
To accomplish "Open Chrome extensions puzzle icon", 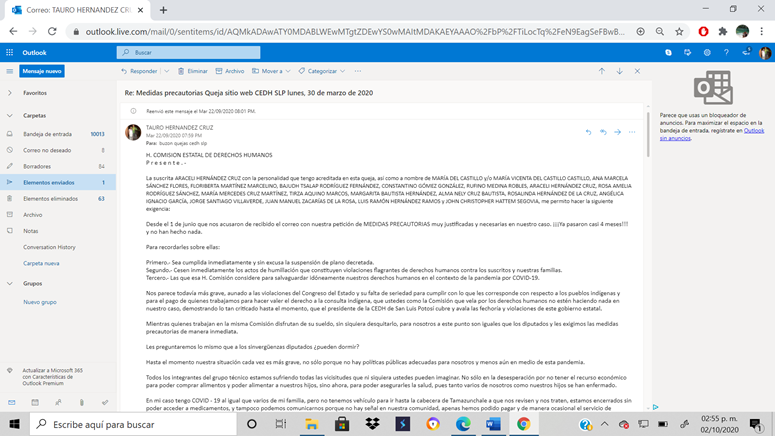I will coord(723,32).
